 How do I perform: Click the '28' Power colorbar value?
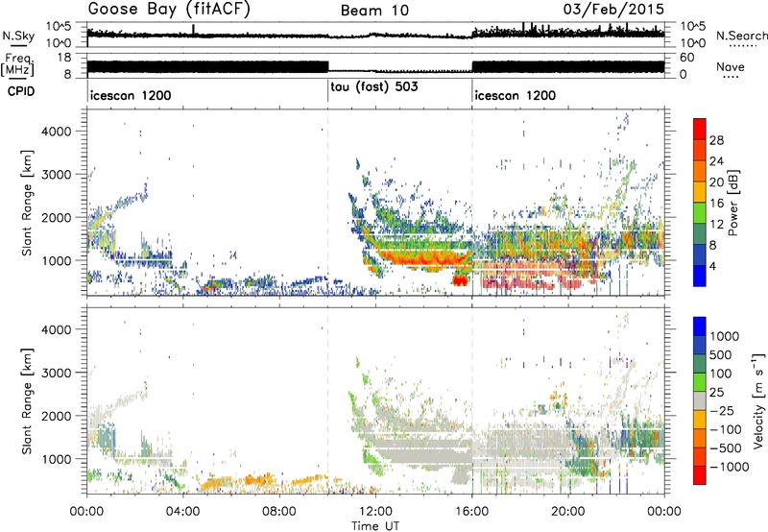716,140
